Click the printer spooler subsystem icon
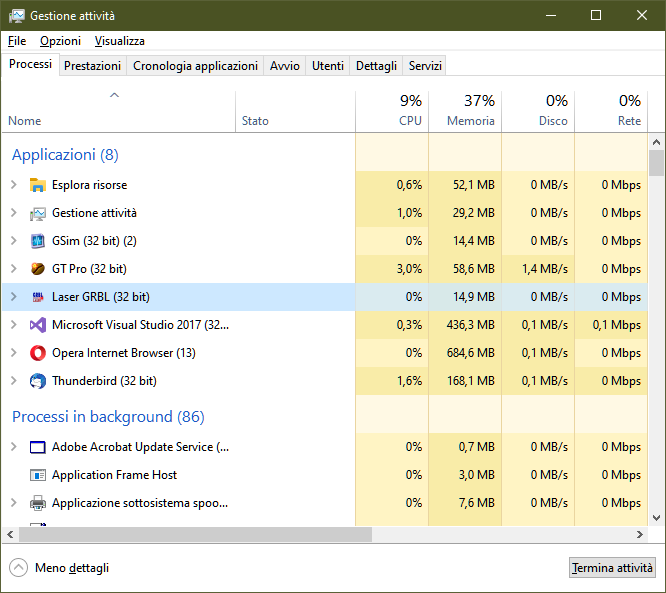 coord(37,503)
